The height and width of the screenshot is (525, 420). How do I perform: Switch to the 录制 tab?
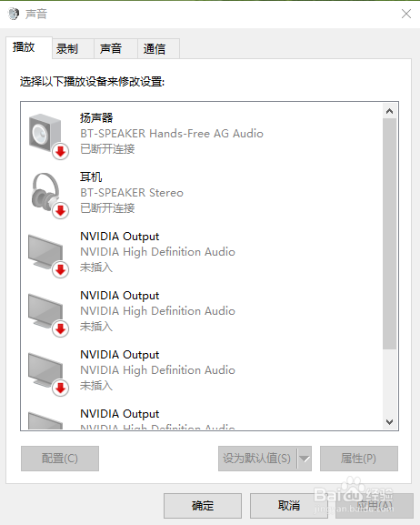(73, 49)
